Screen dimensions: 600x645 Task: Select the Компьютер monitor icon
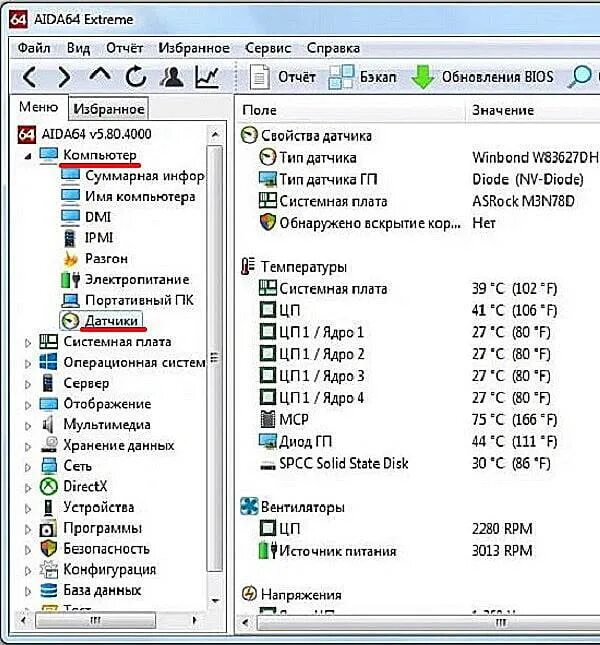[x=49, y=155]
